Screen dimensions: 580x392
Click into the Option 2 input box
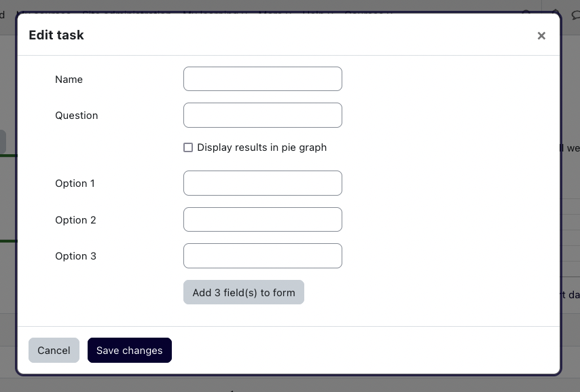[x=263, y=219]
